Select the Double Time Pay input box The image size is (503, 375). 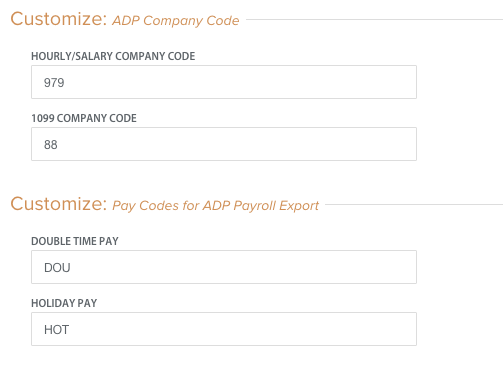point(224,267)
